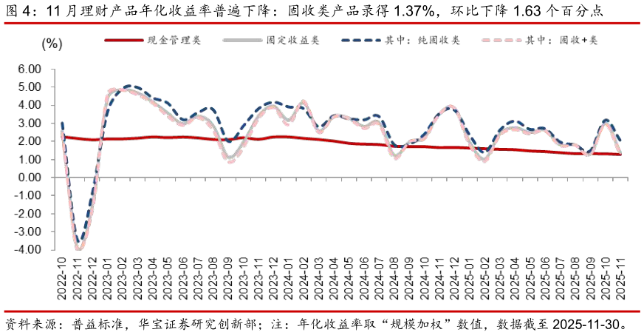Image resolution: width=644 pixels, height=335 pixels.
Task: Click y-axis value -3.00
Action: [28, 231]
